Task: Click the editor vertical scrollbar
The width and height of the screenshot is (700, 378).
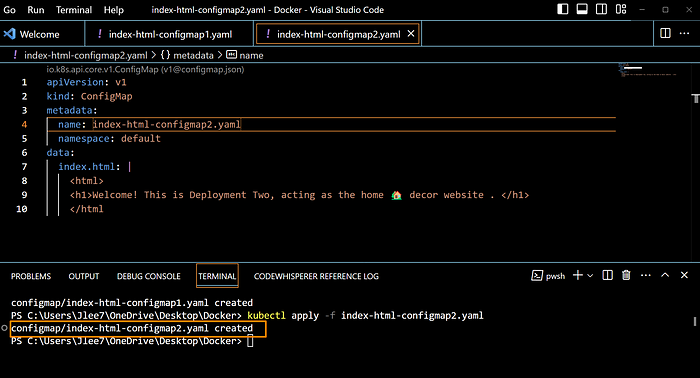Action: 696,161
